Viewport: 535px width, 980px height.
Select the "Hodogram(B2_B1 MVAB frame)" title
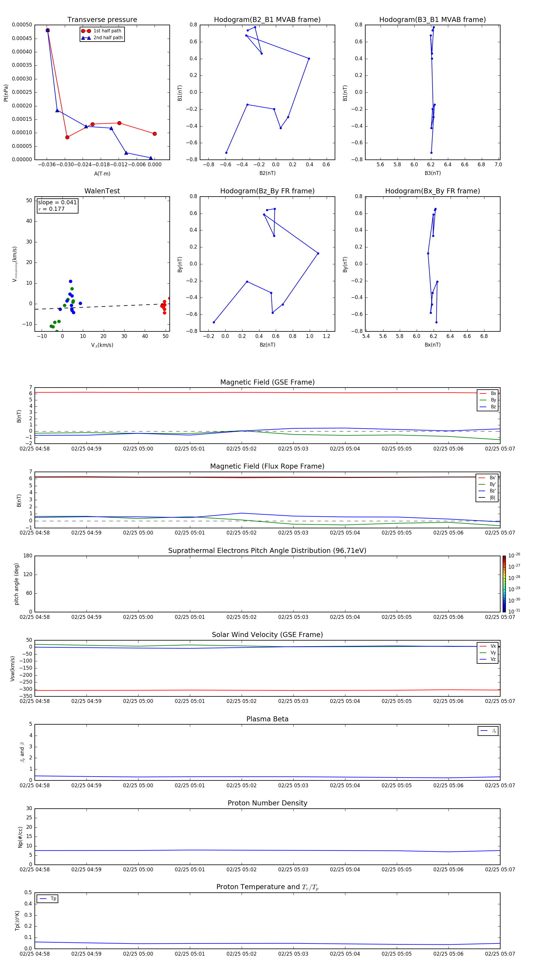[267, 20]
